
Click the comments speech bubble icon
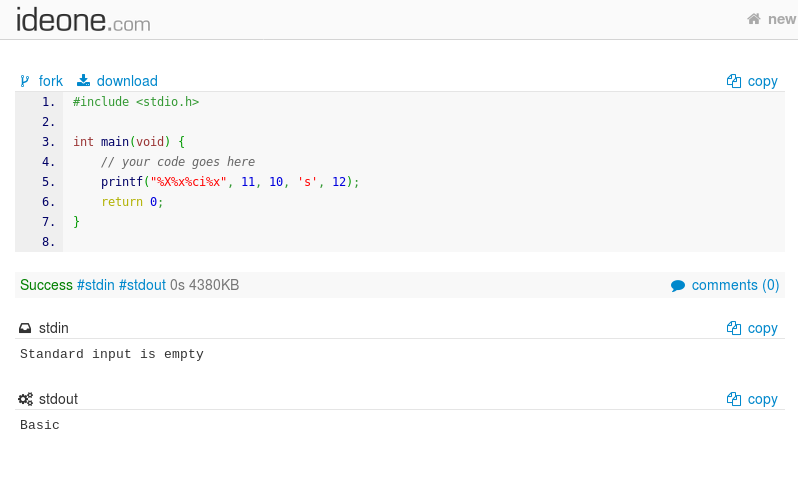tap(678, 286)
